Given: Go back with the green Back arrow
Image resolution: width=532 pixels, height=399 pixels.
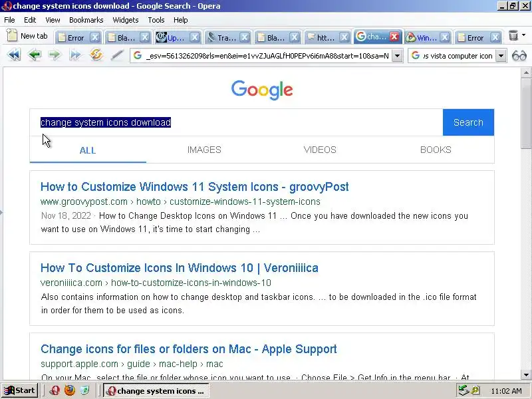Looking at the screenshot, I should click(35, 55).
